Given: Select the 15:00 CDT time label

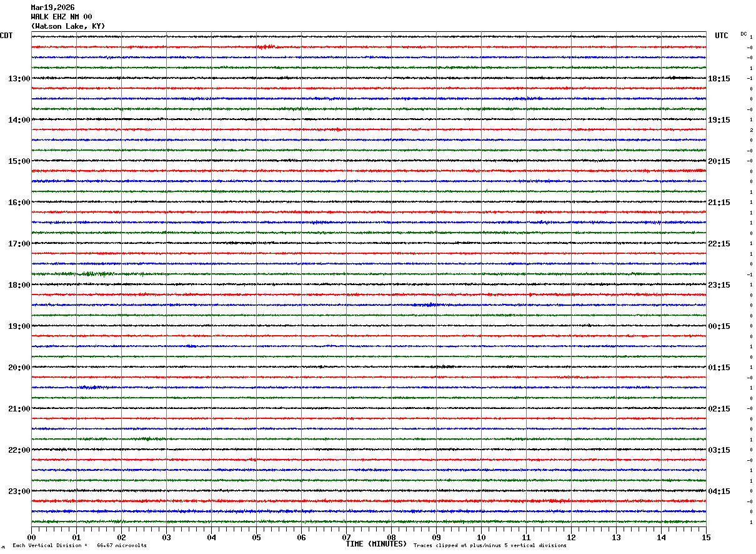Looking at the screenshot, I should click(19, 161).
